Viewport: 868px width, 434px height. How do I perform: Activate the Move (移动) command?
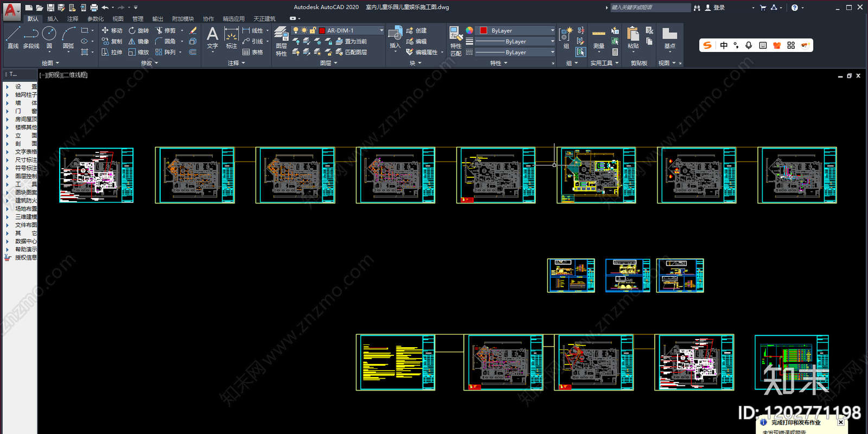[112, 30]
